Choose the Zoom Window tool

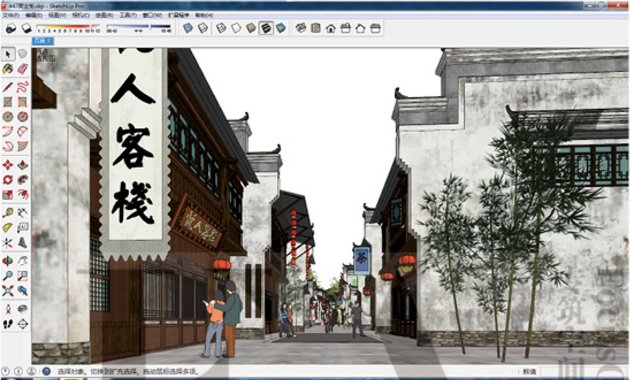tap(22, 276)
